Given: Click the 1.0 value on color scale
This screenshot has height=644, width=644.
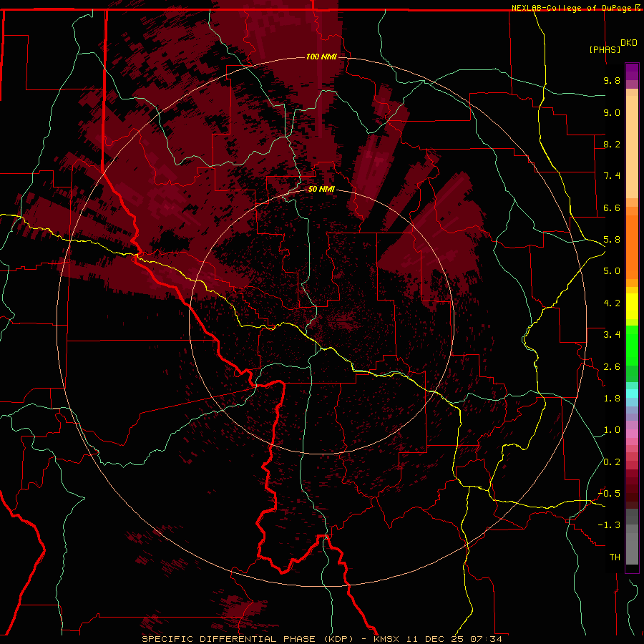Looking at the screenshot, I should point(612,430).
